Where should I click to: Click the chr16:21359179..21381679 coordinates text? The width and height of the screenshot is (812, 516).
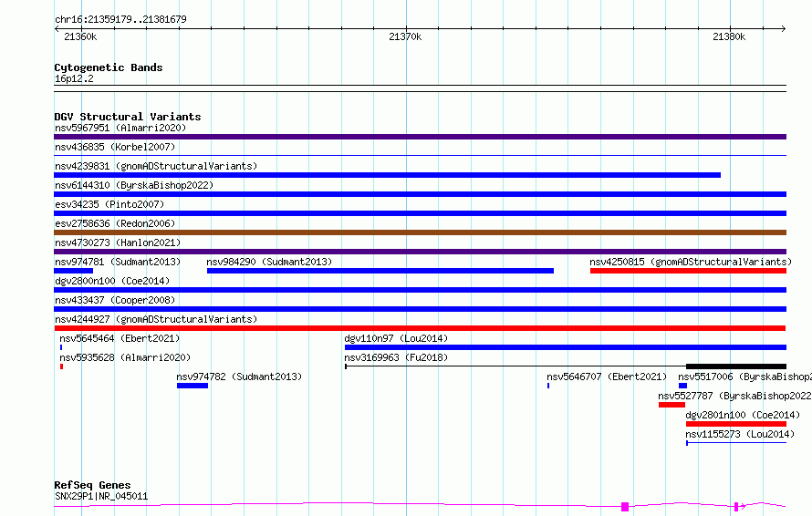(x=120, y=20)
